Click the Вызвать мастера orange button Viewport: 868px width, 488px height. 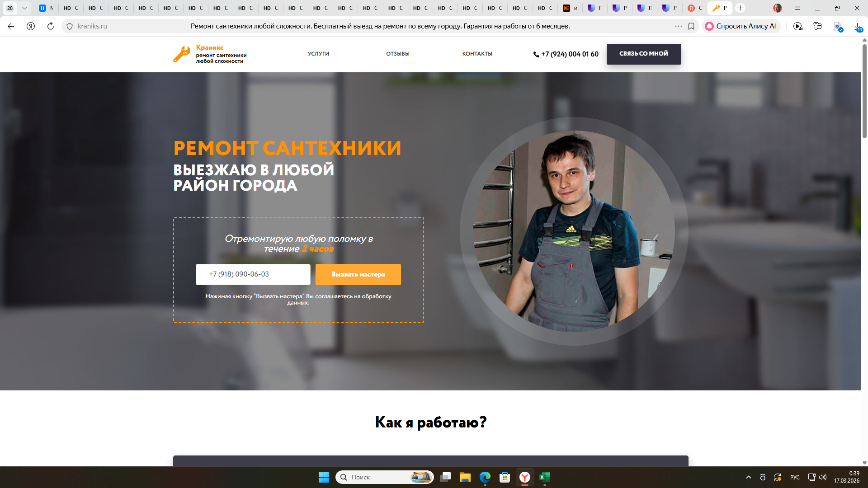coord(358,274)
